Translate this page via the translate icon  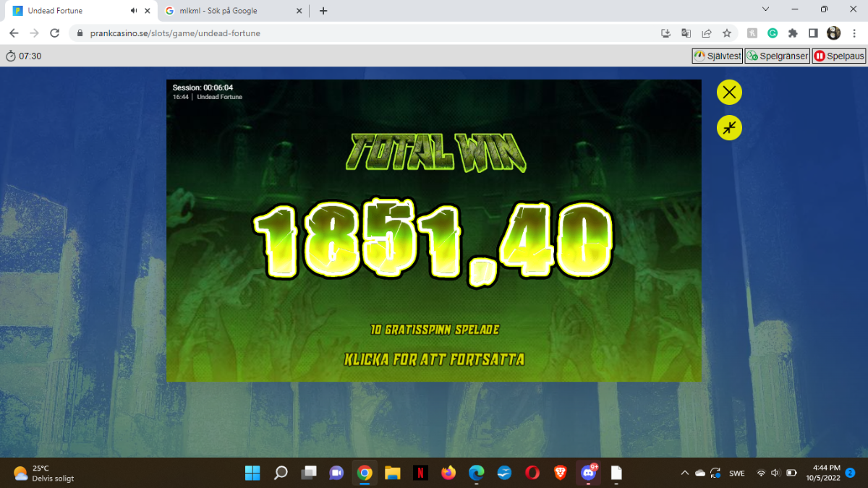pos(686,33)
